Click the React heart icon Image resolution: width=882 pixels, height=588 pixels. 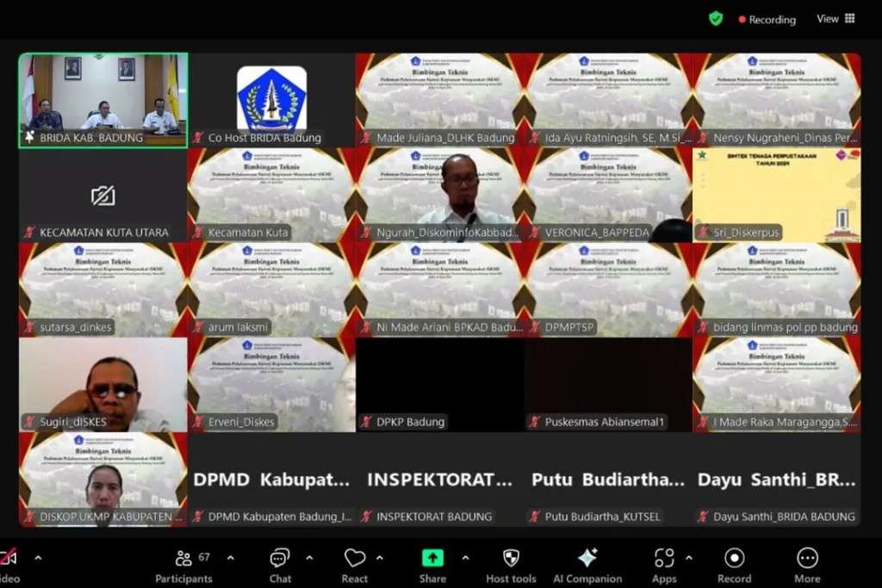click(x=355, y=559)
